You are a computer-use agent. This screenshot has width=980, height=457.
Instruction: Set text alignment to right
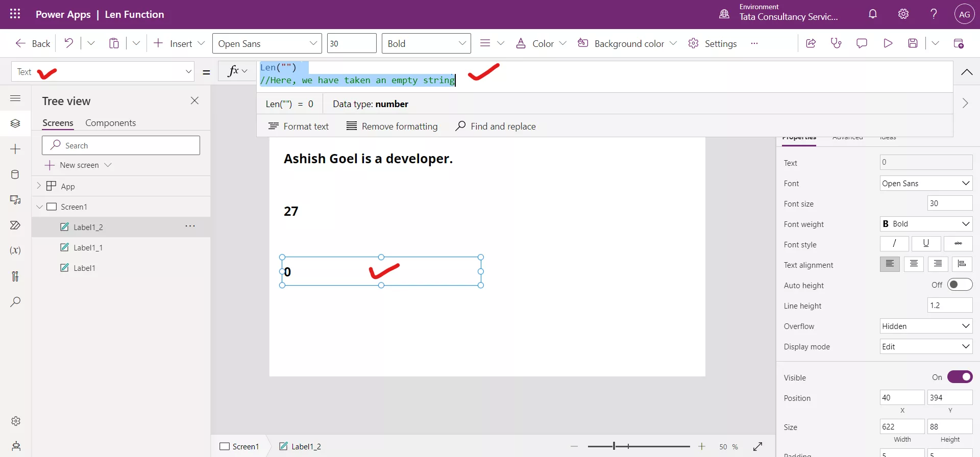(x=938, y=264)
